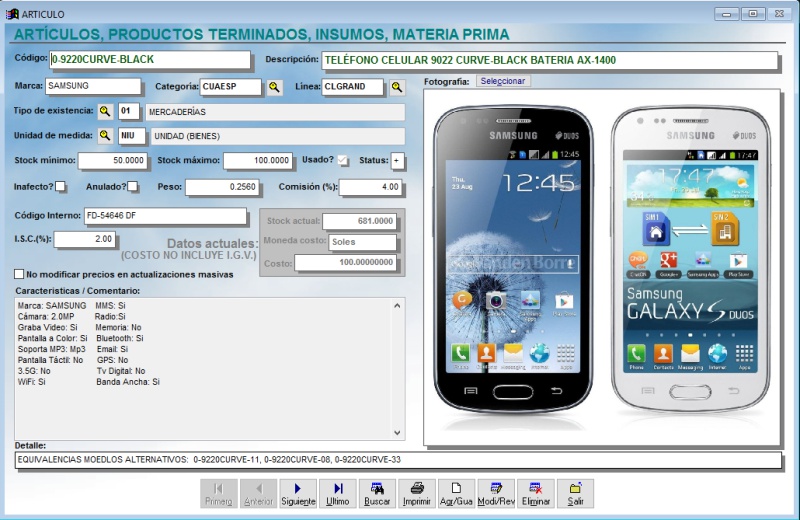Exit the form with Salir
This screenshot has height=520, width=800.
[x=576, y=493]
